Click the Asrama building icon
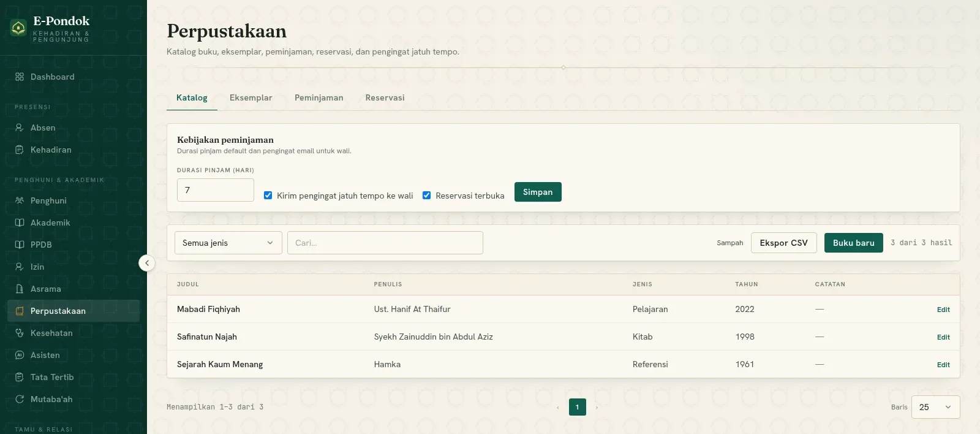Screen dimensions: 980x434 click(x=20, y=289)
